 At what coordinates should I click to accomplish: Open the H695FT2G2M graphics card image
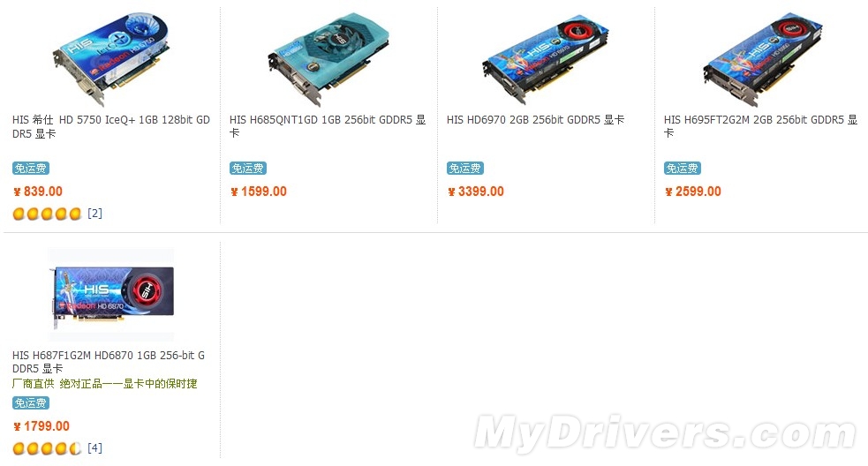pyautogui.click(x=763, y=60)
